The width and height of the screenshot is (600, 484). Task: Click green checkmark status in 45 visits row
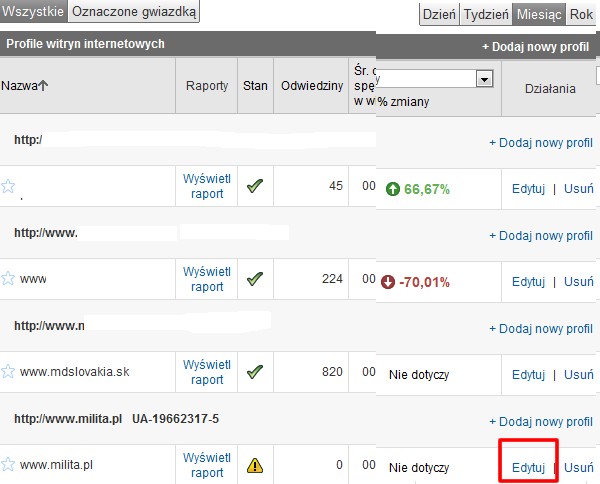255,186
